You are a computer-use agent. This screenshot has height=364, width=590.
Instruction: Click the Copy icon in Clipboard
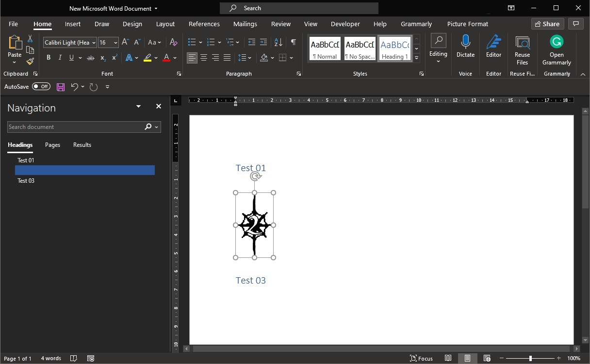tap(30, 50)
